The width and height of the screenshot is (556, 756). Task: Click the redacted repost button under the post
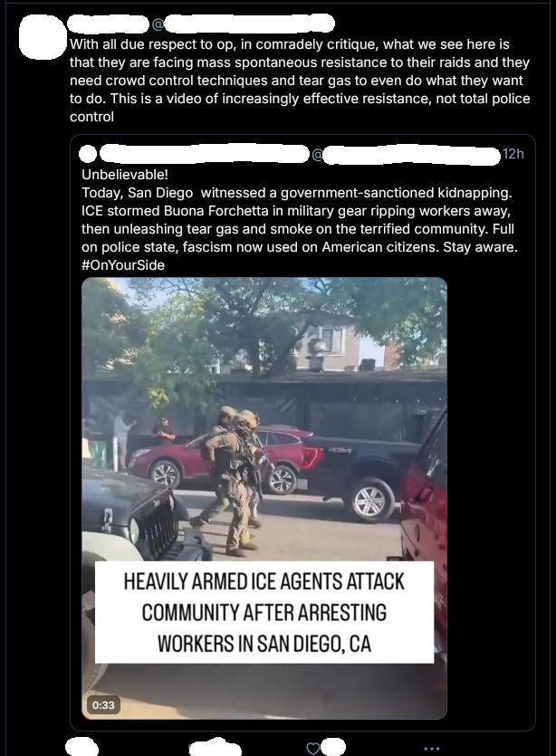(215, 747)
